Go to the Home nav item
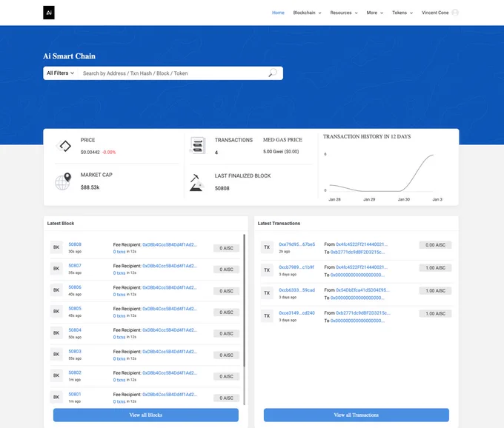Screen dimensions: 504x428 (x=278, y=13)
